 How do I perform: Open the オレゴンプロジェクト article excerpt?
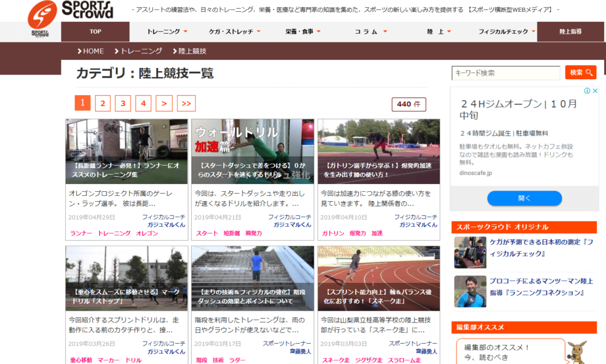[x=121, y=198]
